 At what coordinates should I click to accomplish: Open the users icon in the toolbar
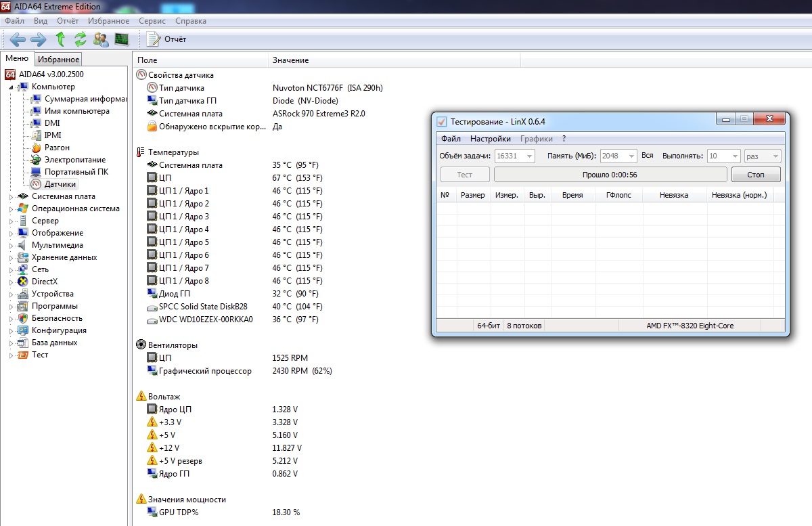pyautogui.click(x=101, y=39)
